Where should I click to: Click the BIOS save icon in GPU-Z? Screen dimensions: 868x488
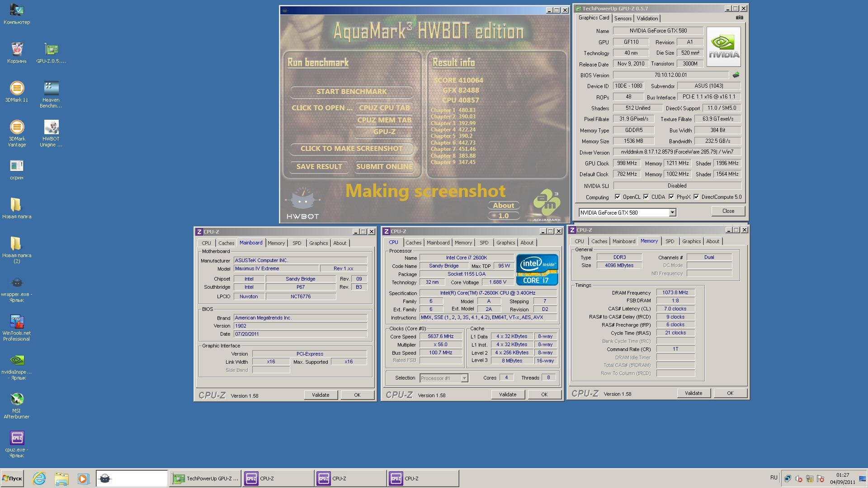pos(736,75)
